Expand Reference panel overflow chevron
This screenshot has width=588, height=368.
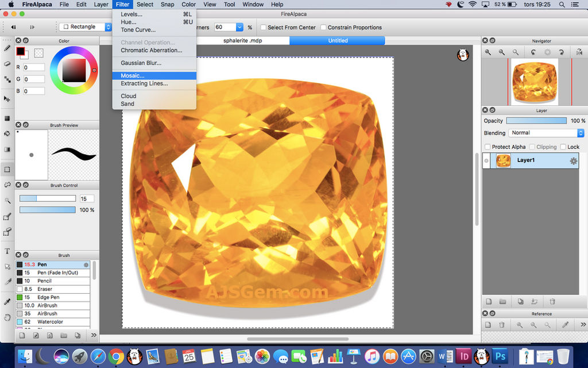583,324
